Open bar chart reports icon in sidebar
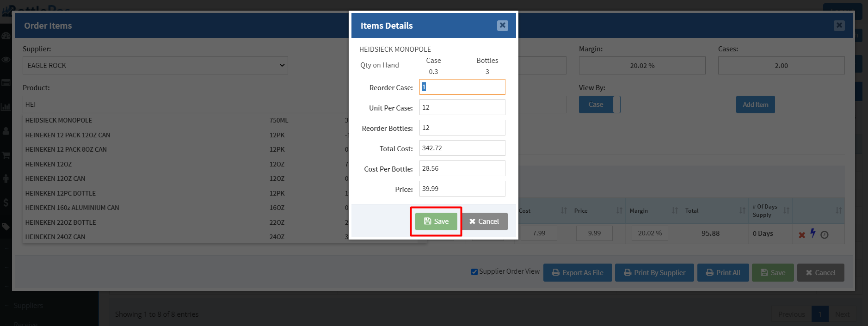 [x=6, y=107]
